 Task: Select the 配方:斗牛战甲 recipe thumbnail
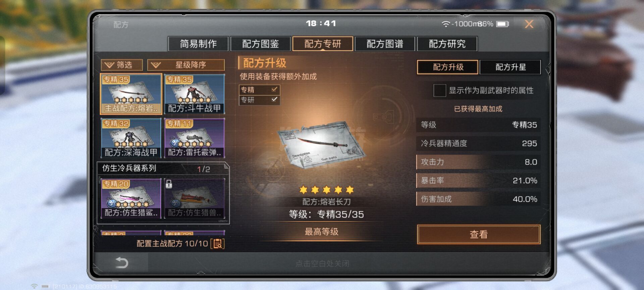(x=195, y=94)
